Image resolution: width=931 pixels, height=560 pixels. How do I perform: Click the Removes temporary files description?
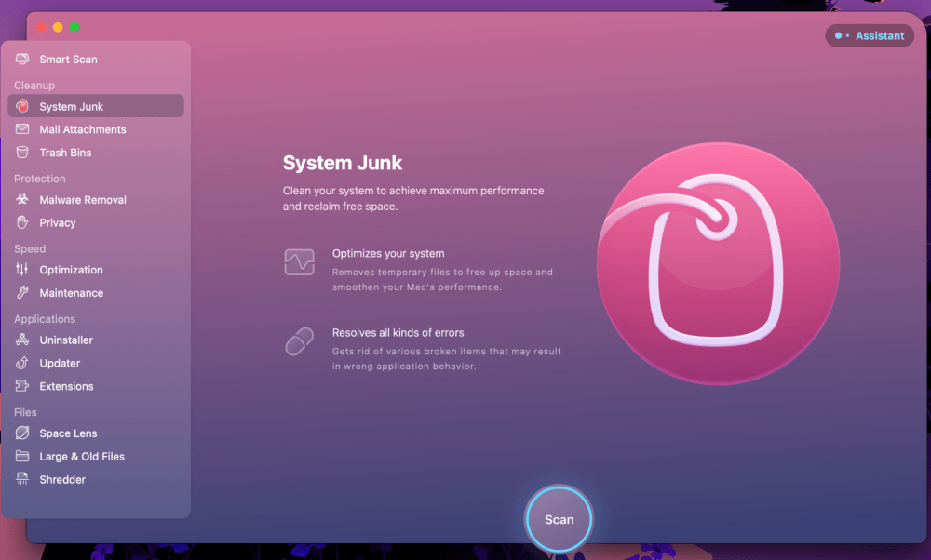pyautogui.click(x=442, y=279)
